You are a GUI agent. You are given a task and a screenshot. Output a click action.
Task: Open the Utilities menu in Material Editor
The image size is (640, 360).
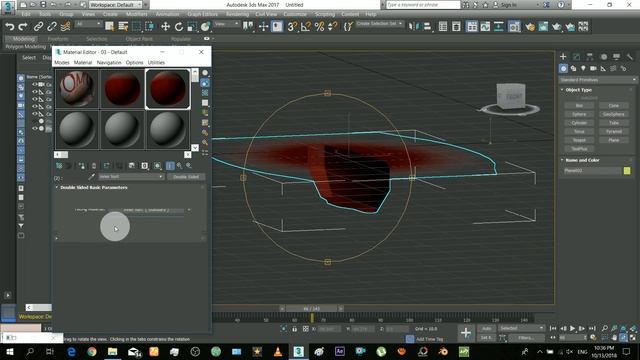tap(156, 62)
